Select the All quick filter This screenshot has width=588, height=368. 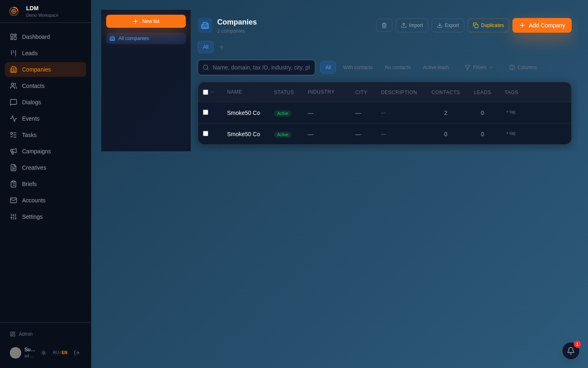pos(328,67)
